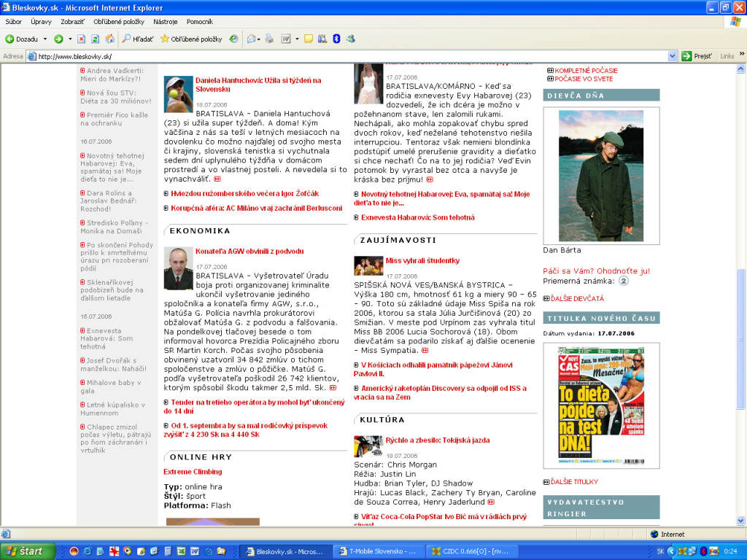Switch to T-Mobile Slovensko taskbar window
Image resolution: width=747 pixels, height=560 pixels.
(378, 551)
